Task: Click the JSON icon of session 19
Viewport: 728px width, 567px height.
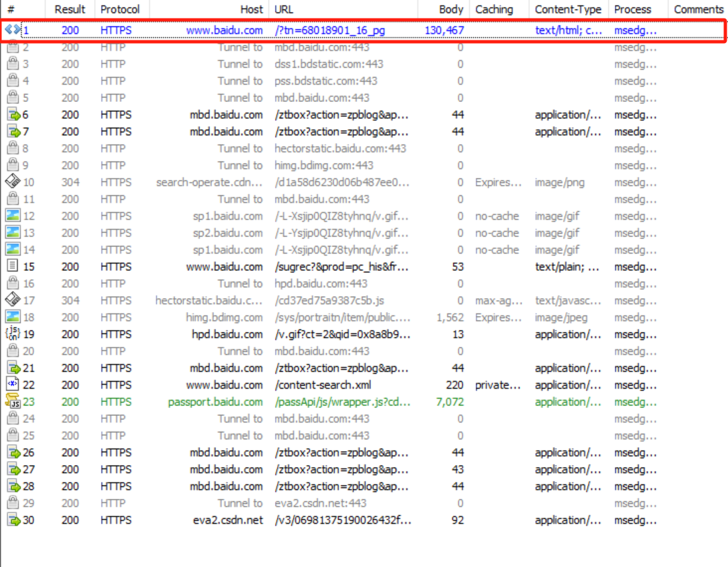Action: pyautogui.click(x=13, y=334)
